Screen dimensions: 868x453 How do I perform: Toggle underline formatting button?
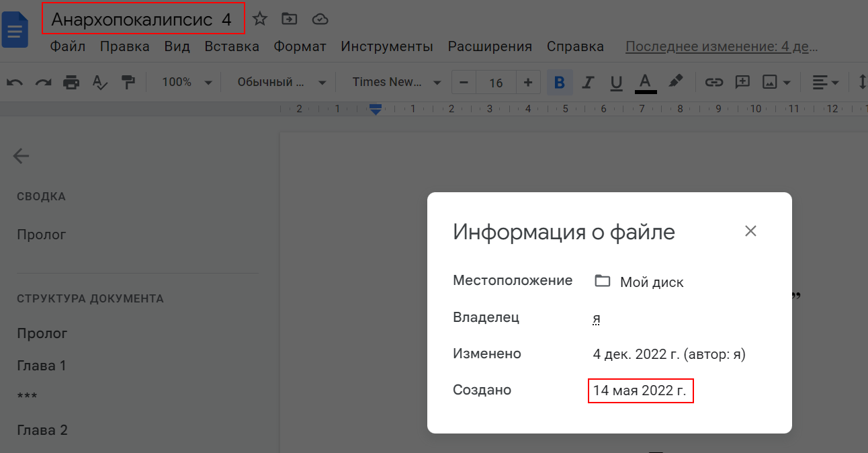(x=616, y=83)
